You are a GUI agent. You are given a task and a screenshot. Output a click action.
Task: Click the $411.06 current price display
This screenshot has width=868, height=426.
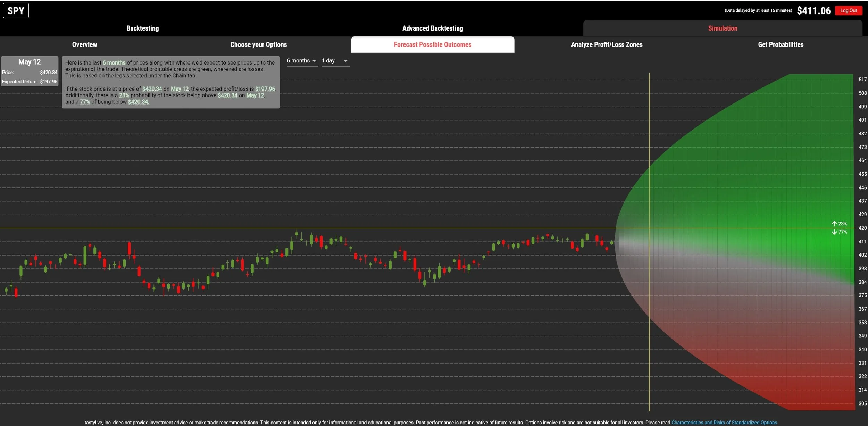tap(813, 11)
